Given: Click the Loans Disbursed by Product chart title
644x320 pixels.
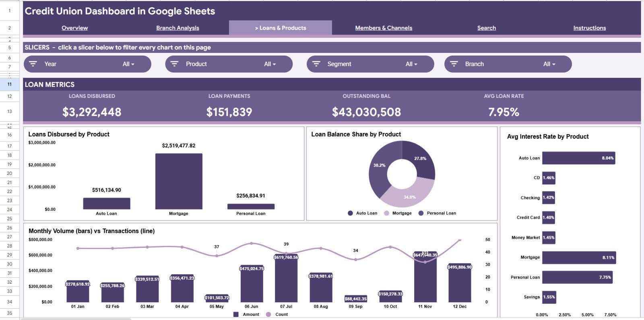Looking at the screenshot, I should pos(69,134).
